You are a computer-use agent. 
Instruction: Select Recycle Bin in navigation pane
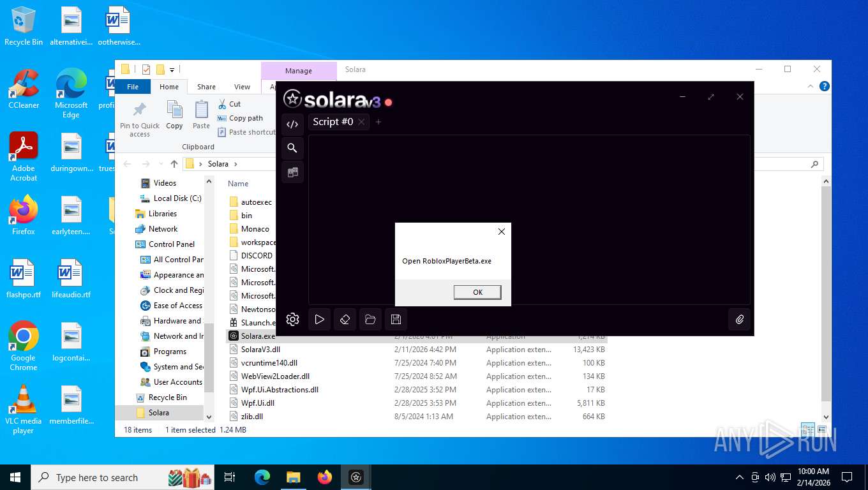(x=161, y=397)
